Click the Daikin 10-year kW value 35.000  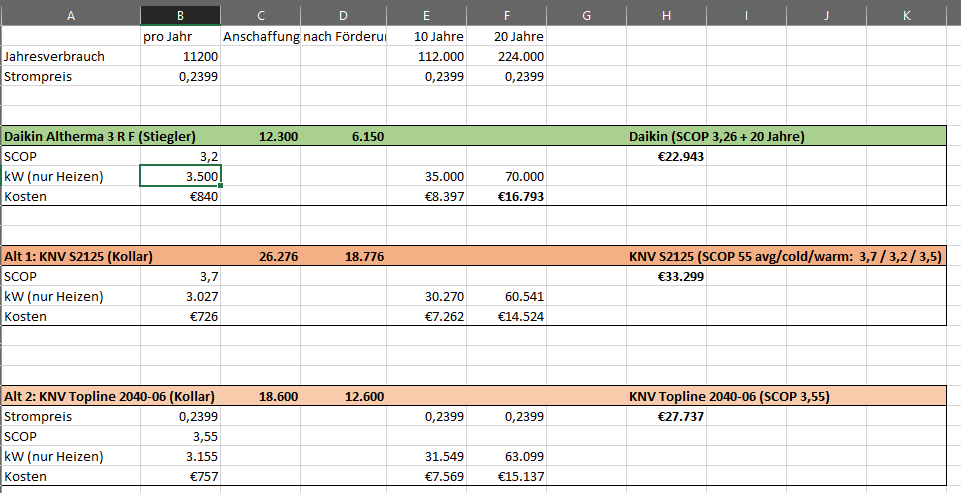pyautogui.click(x=427, y=176)
